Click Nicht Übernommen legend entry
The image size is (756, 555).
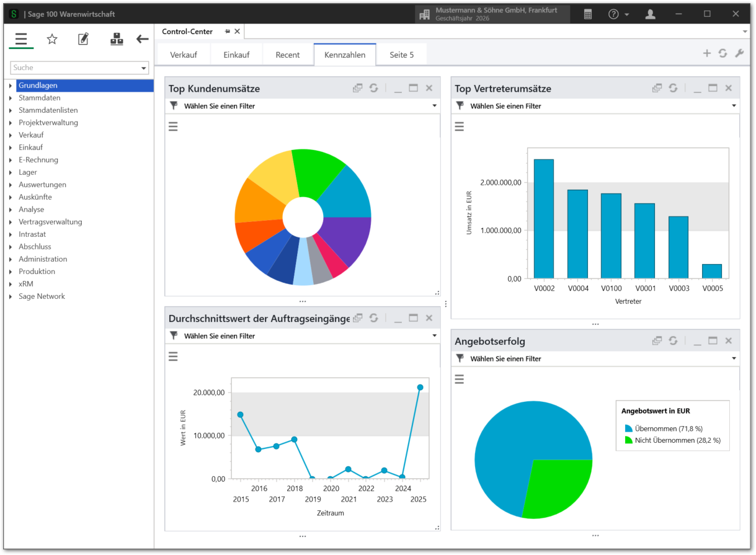pos(672,440)
